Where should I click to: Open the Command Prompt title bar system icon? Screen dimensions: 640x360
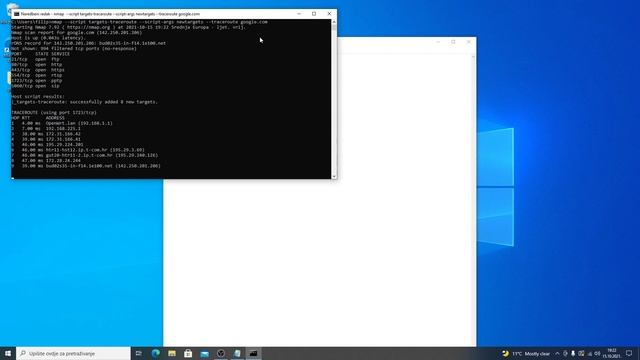click(x=17, y=14)
